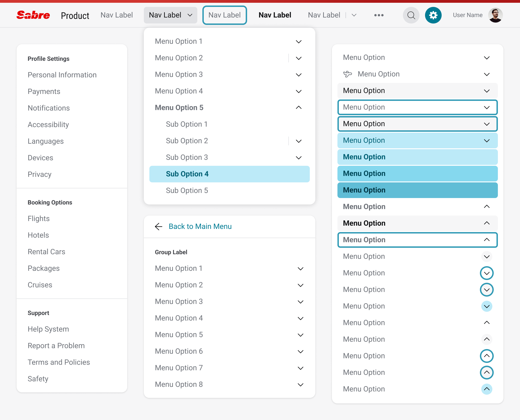The image size is (520, 420).
Task: Open the search icon in the top bar
Action: (411, 15)
